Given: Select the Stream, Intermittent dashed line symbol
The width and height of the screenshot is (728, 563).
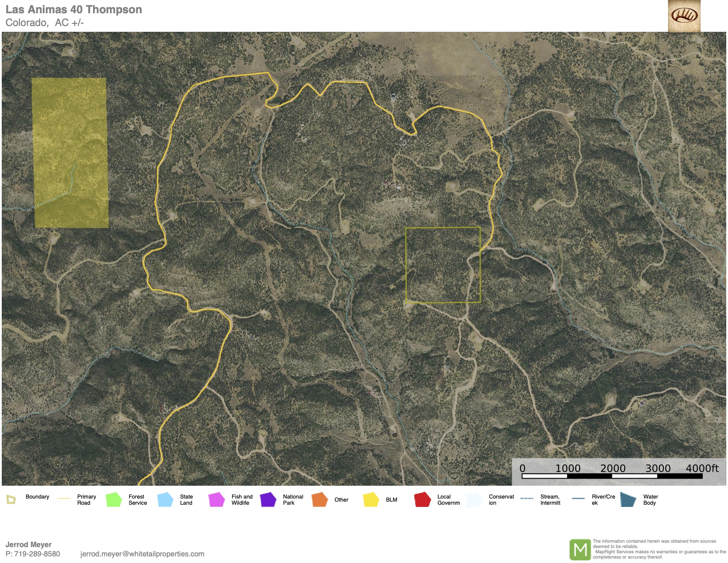Looking at the screenshot, I should click(527, 499).
